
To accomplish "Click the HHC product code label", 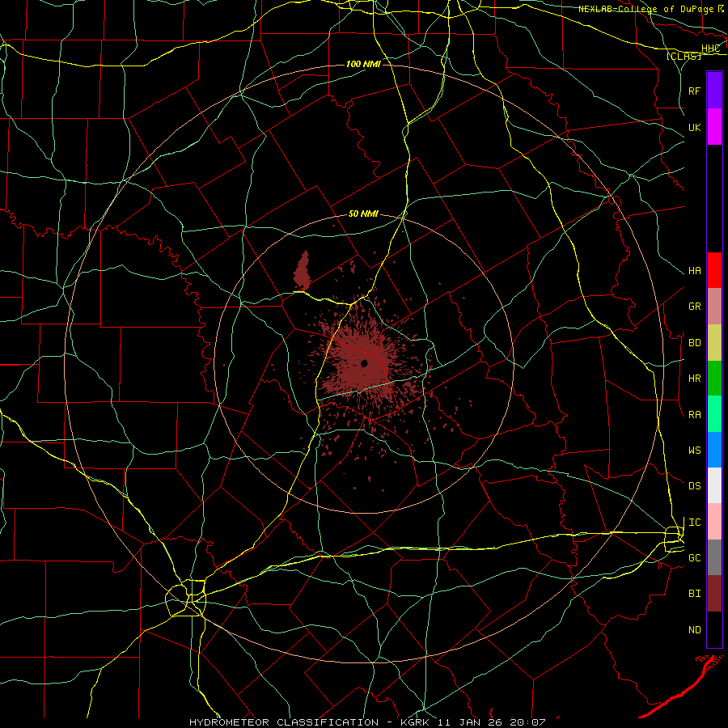I will (x=711, y=49).
